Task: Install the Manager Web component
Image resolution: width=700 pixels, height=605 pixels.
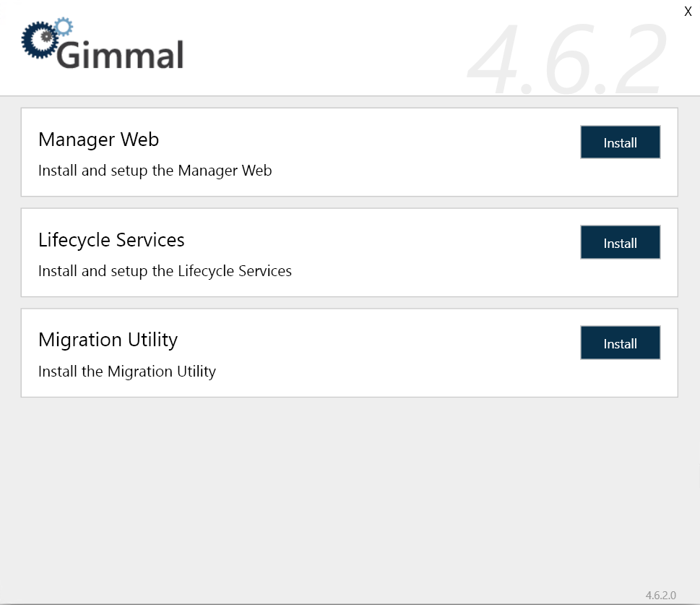Action: (x=620, y=142)
